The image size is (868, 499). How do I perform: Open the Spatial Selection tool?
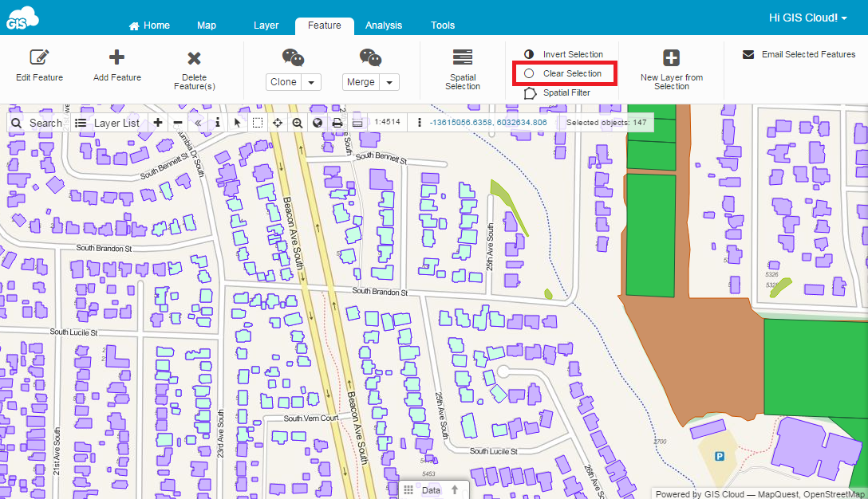coord(463,57)
